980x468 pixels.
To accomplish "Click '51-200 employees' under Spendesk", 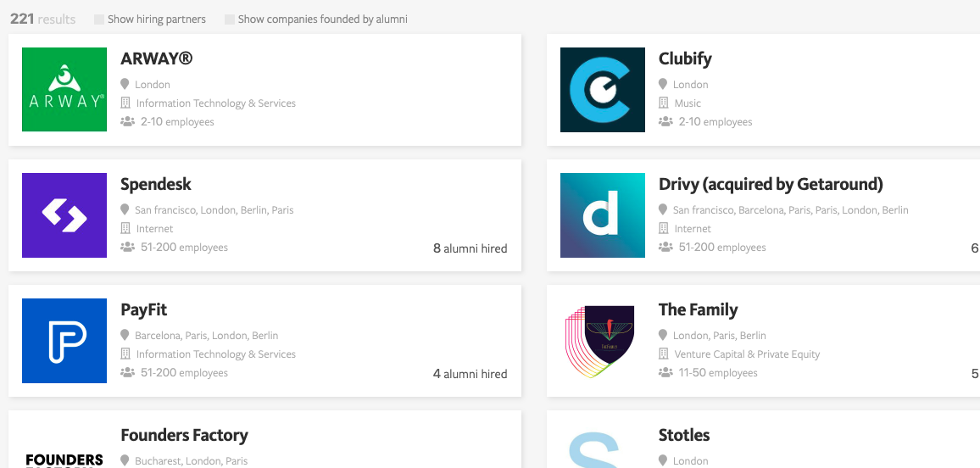I will point(184,248).
